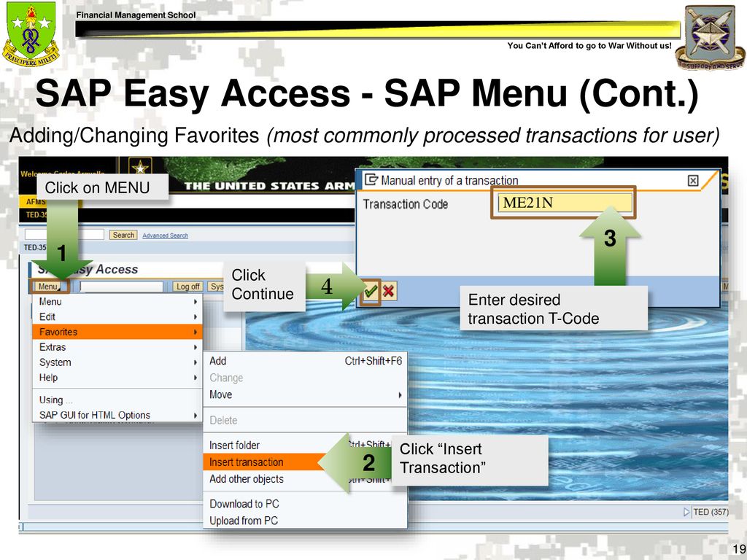Close the Manual entry of a transaction dialog
The width and height of the screenshot is (747, 560).
point(693,181)
